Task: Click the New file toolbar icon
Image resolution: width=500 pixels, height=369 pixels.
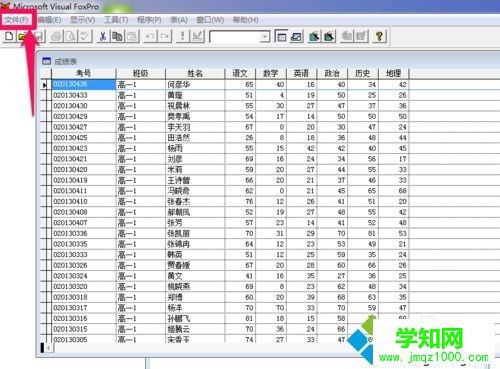Action: coord(9,36)
